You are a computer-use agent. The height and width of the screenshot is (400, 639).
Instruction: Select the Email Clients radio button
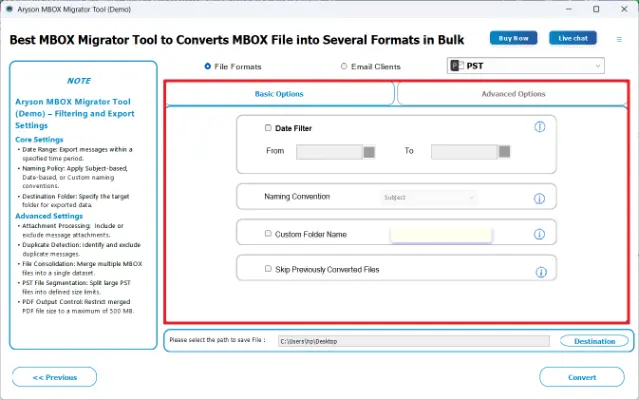[344, 66]
